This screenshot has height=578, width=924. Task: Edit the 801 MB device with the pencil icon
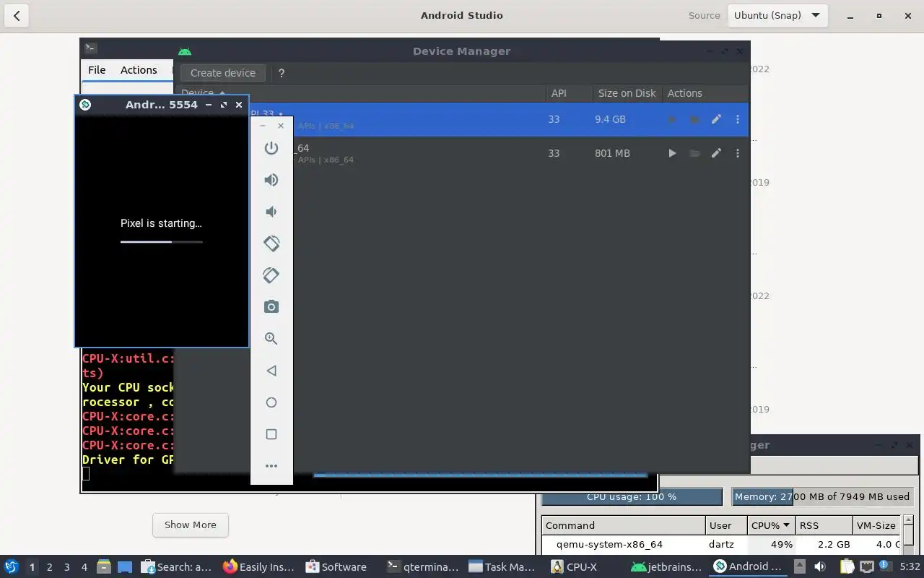(716, 153)
